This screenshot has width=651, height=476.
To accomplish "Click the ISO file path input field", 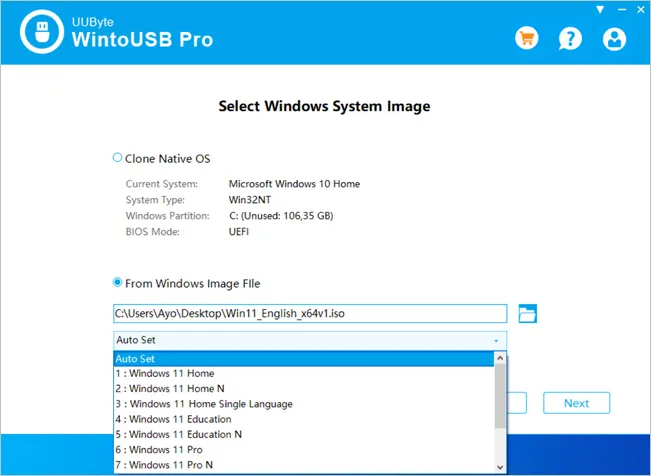I will [310, 314].
